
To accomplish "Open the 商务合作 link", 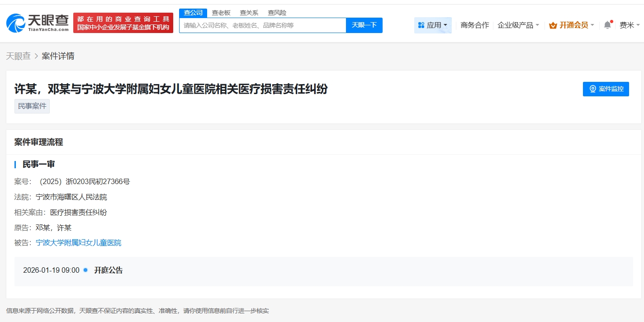I will [x=474, y=25].
